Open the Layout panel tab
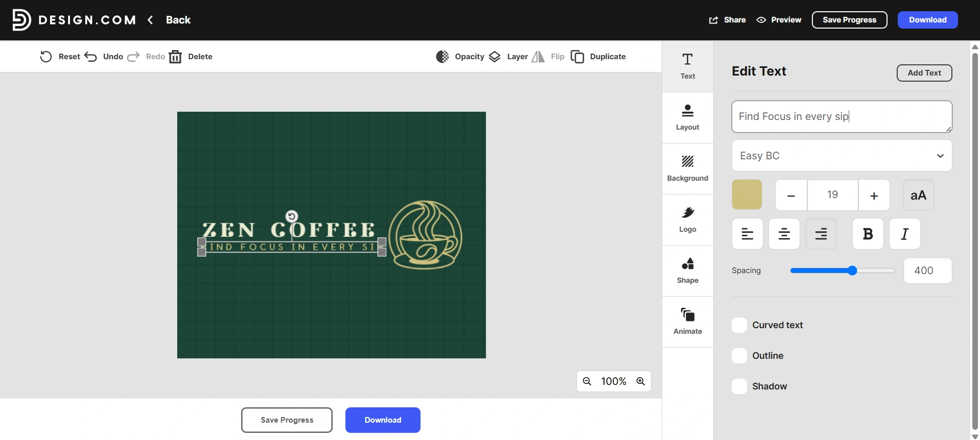Screen dimensions: 980x440 688,117
